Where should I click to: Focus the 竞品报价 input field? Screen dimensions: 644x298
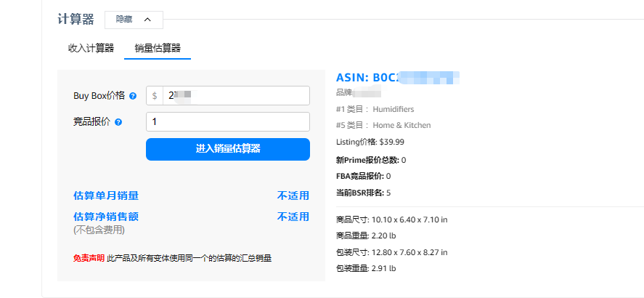tap(227, 121)
